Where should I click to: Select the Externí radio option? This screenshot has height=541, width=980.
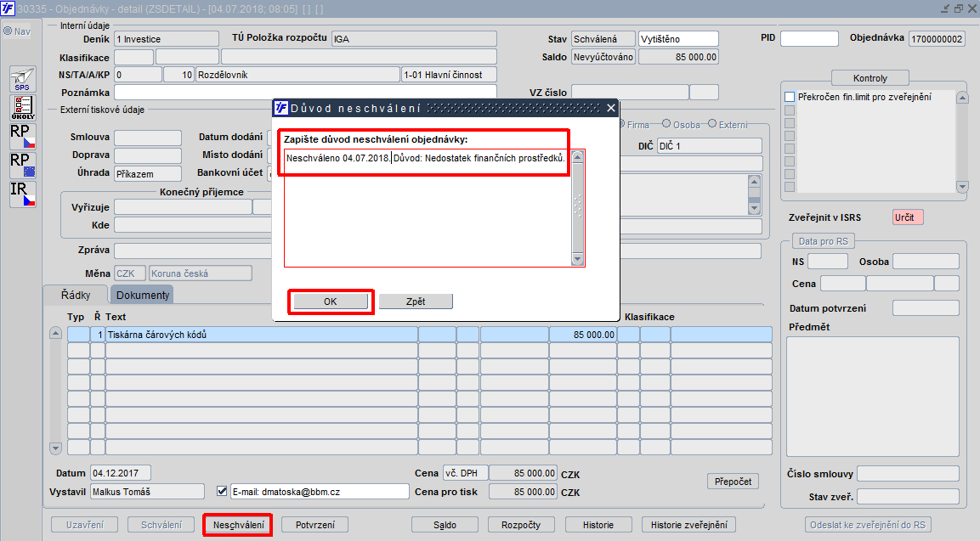tap(712, 124)
